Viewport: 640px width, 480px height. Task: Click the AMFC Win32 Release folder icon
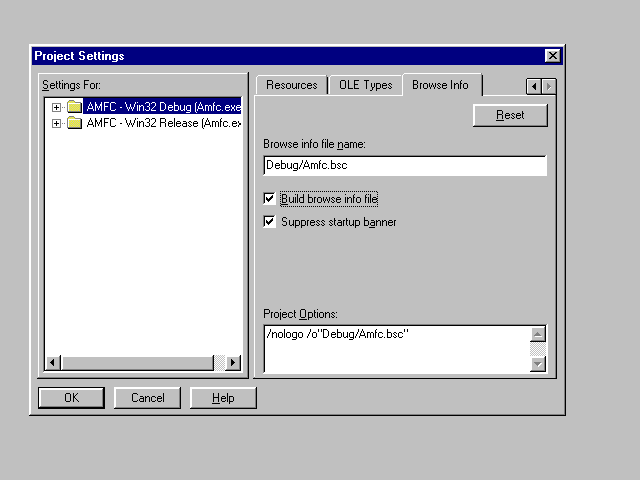[x=74, y=123]
